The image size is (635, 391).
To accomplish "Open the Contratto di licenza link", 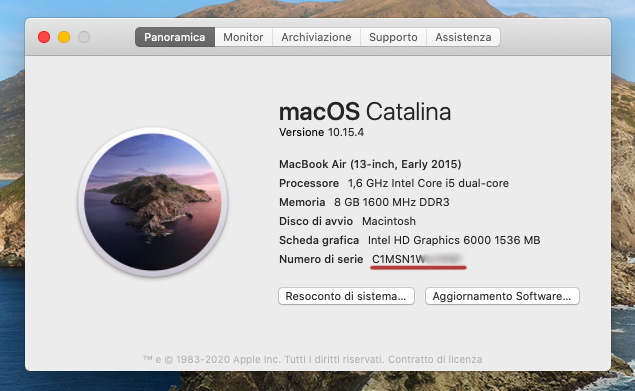I will pos(435,359).
